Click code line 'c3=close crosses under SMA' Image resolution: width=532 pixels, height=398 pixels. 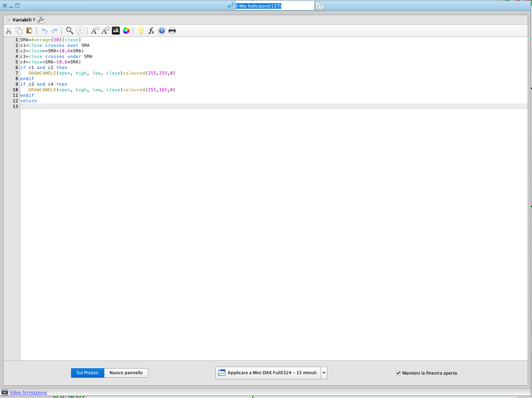(x=56, y=56)
